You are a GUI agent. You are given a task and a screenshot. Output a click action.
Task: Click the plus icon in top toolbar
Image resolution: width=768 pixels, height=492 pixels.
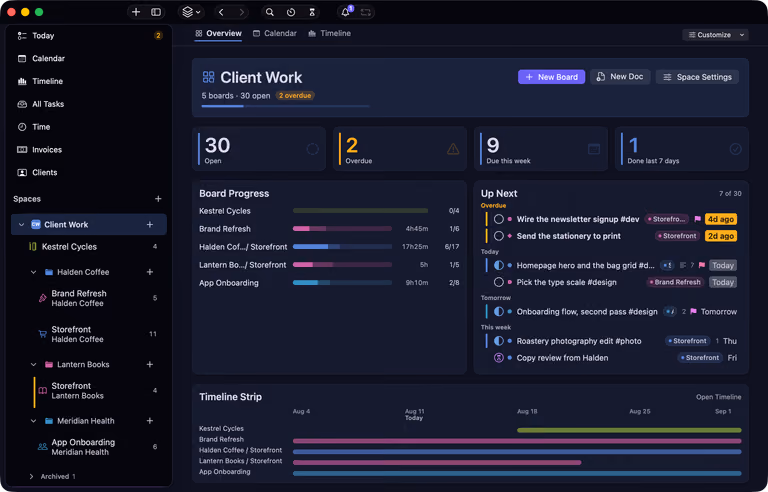pyautogui.click(x=136, y=12)
